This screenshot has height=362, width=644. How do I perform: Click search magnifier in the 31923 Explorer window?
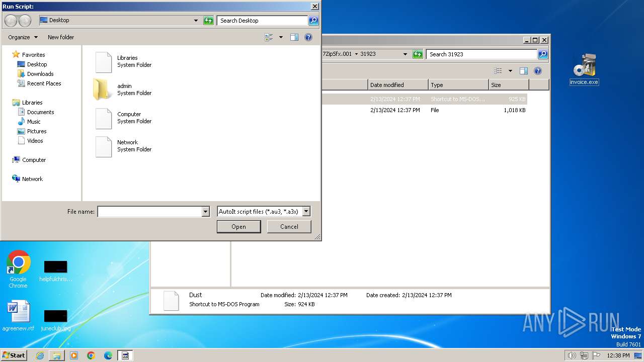(x=543, y=54)
